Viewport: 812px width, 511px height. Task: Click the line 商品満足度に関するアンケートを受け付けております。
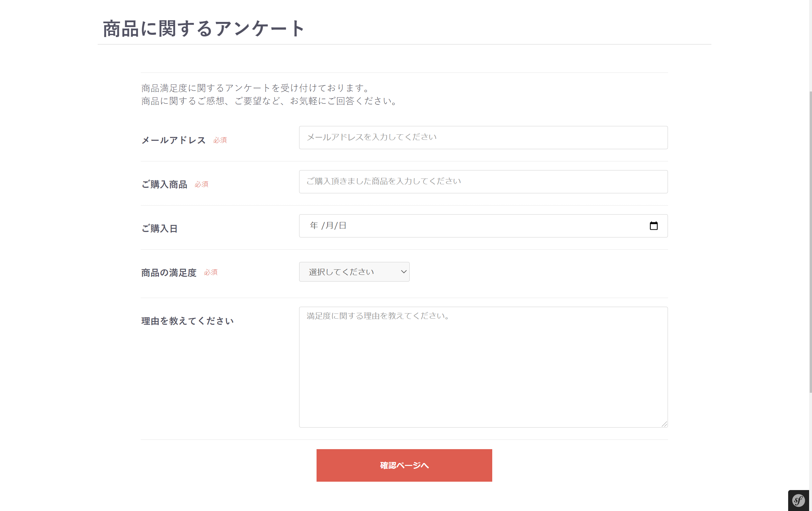click(x=256, y=88)
